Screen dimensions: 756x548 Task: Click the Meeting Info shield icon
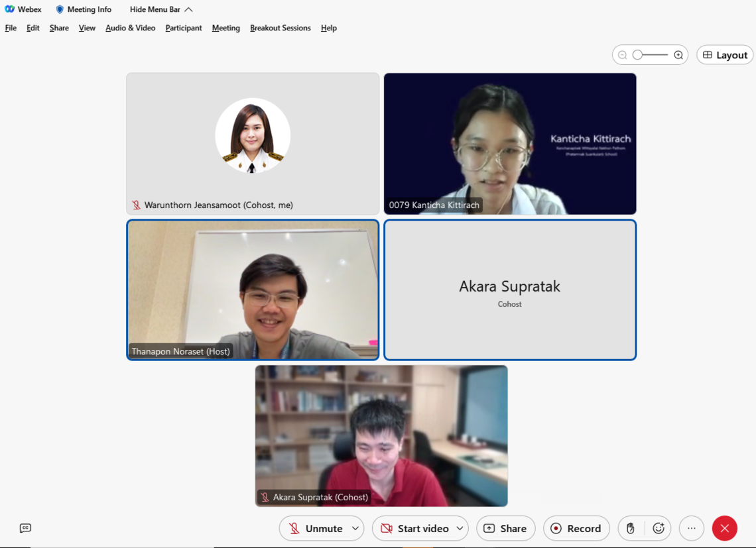(60, 9)
